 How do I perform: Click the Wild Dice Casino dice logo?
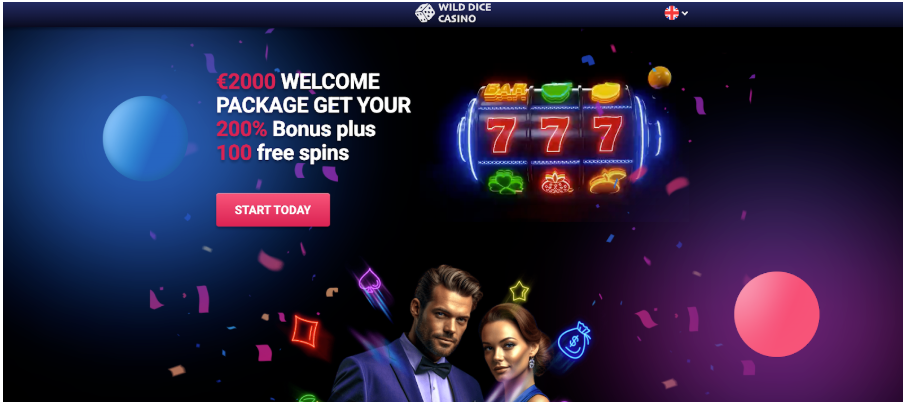425,13
